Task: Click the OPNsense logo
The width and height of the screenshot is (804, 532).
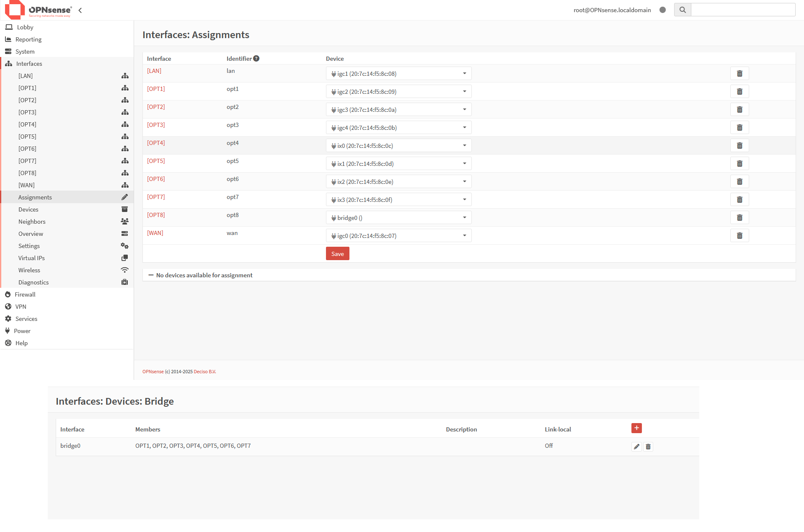Action: (38, 10)
